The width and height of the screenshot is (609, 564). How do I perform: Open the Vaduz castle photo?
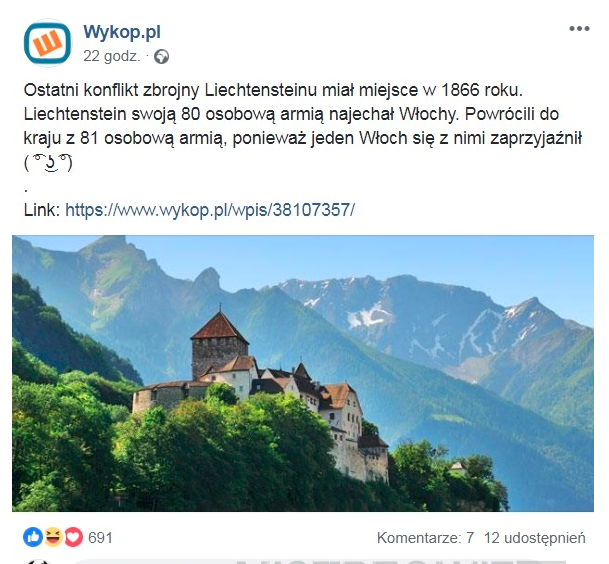(x=303, y=373)
